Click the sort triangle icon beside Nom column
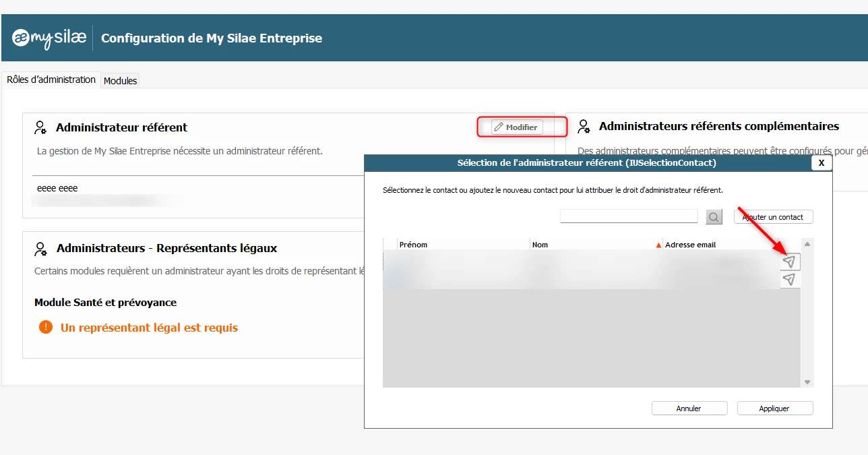Viewport: 868px width, 455px height. pyautogui.click(x=658, y=245)
